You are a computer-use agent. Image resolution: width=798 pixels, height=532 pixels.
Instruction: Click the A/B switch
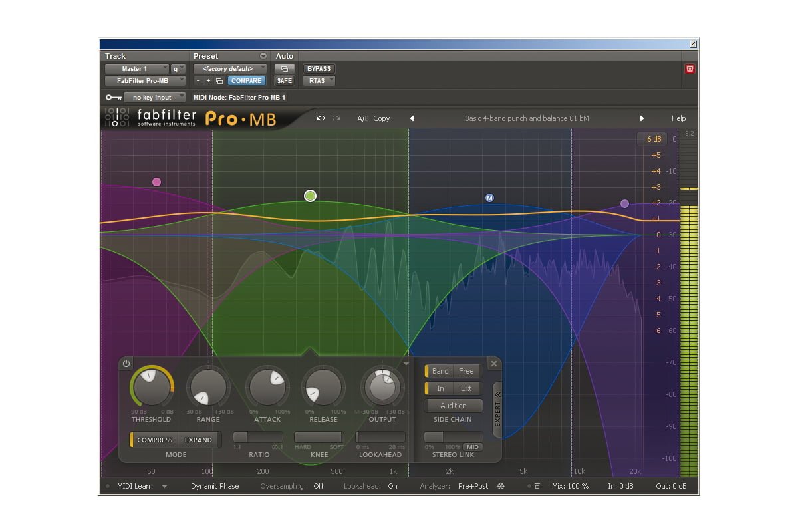(362, 118)
